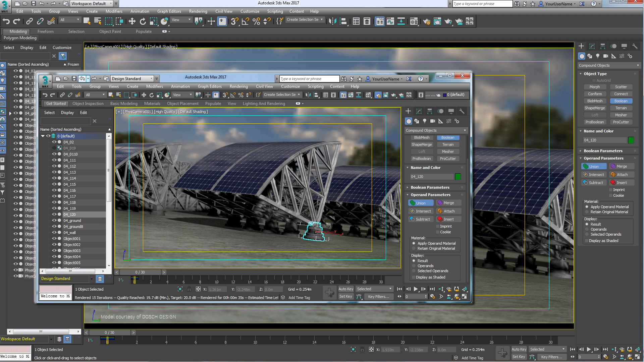Select Retain Original Material radio in right panel
This screenshot has height=362, width=644.
pos(587,212)
